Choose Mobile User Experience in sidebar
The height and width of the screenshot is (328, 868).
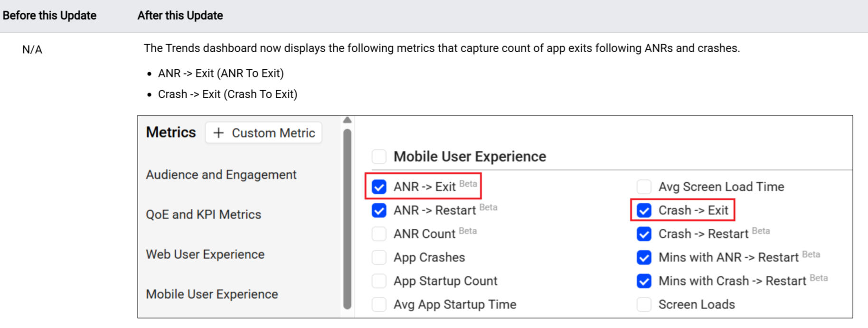click(x=211, y=294)
